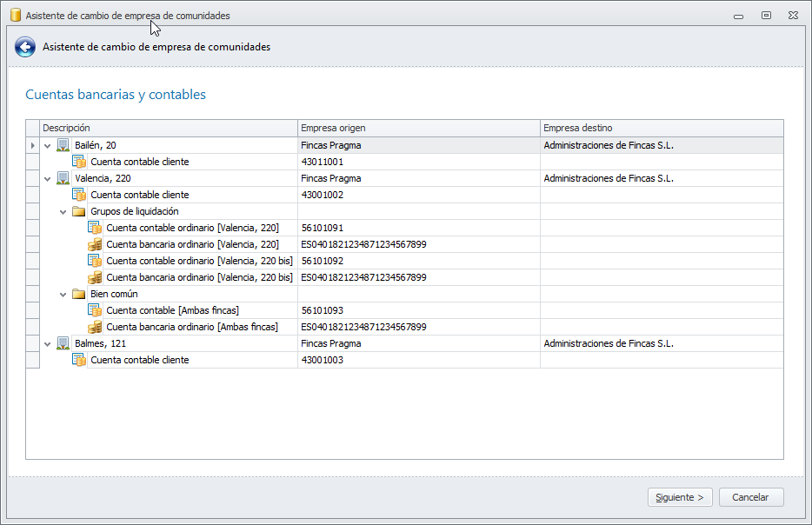This screenshot has width=812, height=525.
Task: Click the building icon beside Balmes, 121
Action: [x=63, y=344]
